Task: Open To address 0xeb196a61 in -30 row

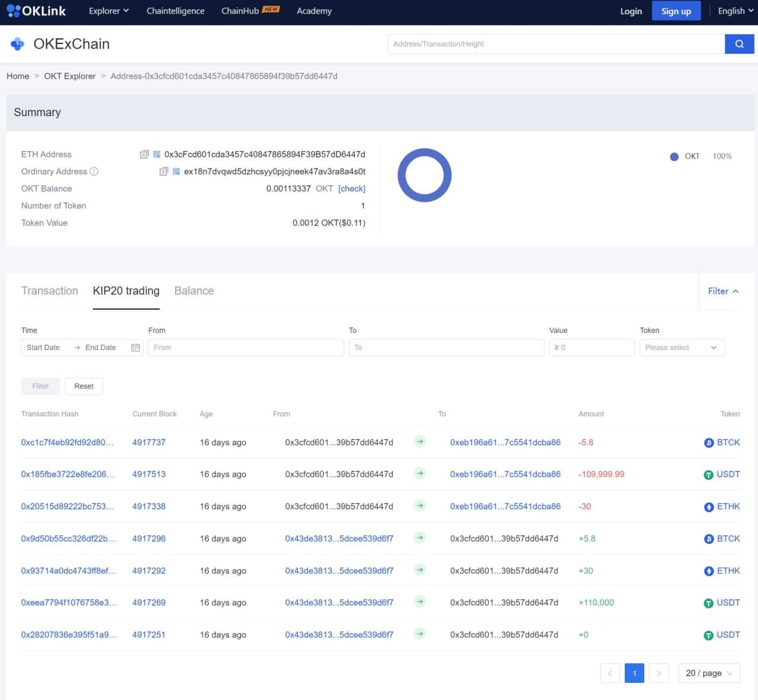Action: [x=505, y=506]
